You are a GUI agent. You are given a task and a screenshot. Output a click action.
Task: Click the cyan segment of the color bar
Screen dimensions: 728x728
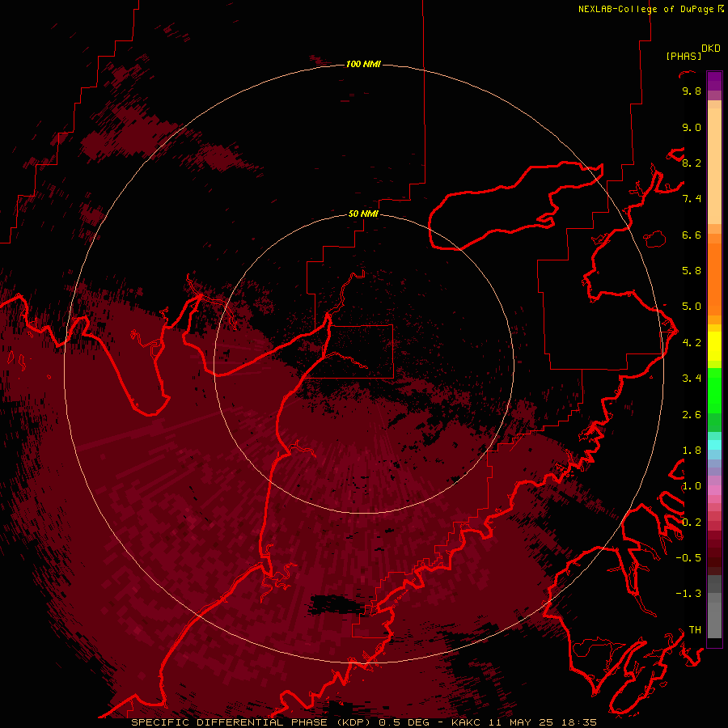tap(714, 445)
